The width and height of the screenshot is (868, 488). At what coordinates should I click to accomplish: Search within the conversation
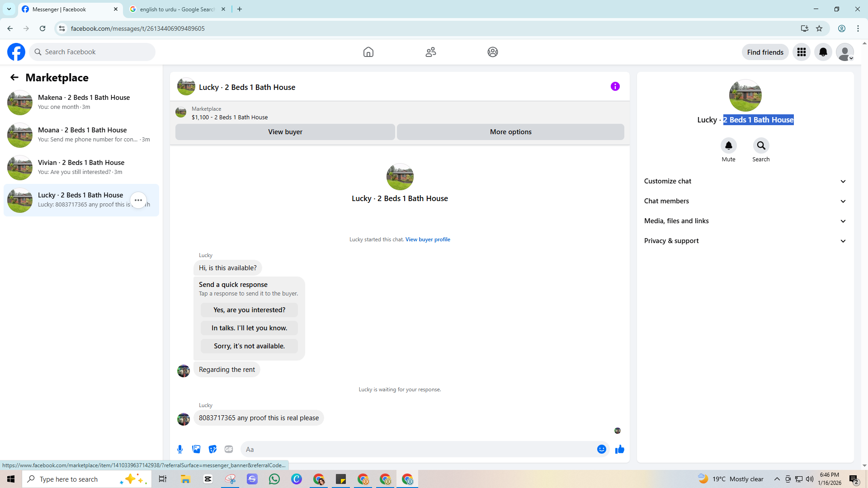click(761, 146)
